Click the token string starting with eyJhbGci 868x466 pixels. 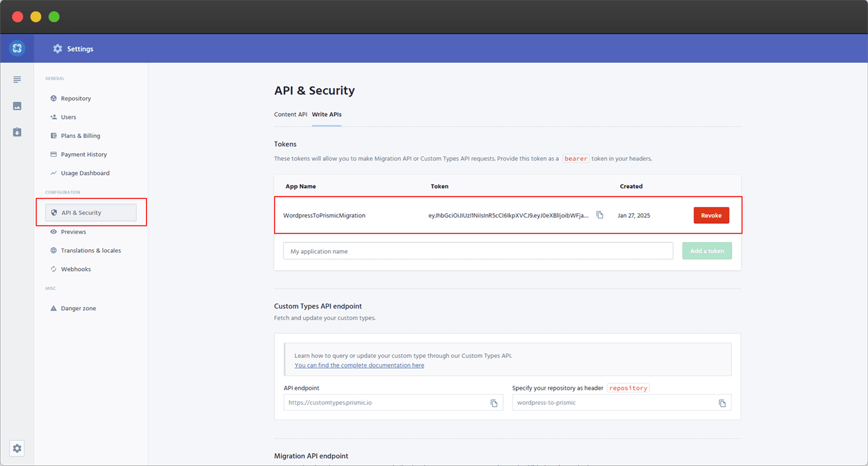(508, 215)
